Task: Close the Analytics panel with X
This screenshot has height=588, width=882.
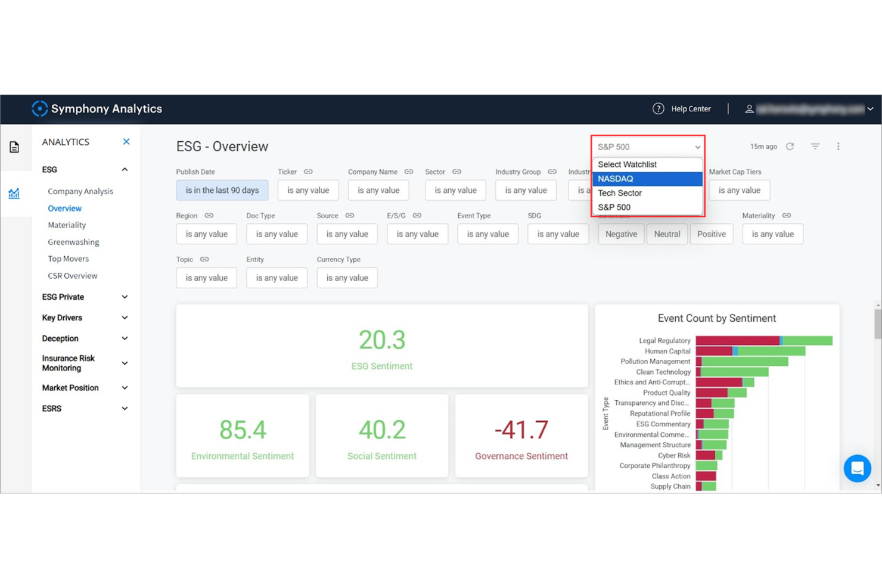Action: click(x=126, y=142)
